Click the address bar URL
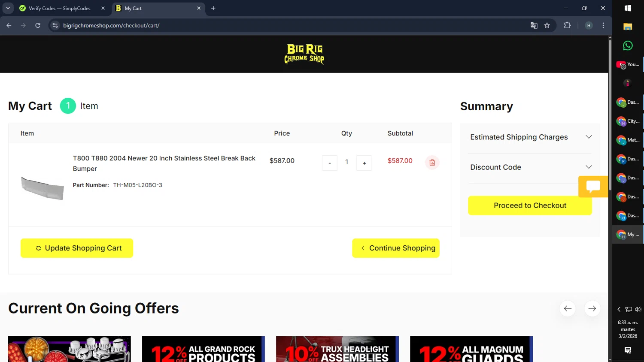Screen dimensions: 644x362 [x=111, y=25]
